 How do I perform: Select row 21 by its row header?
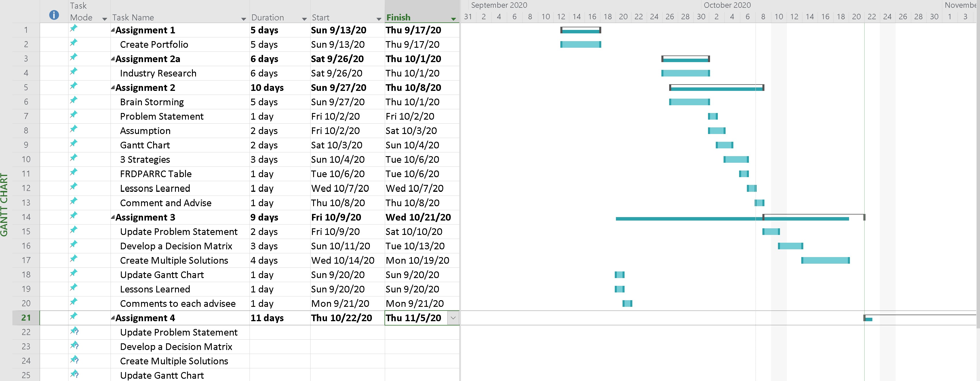click(x=26, y=318)
